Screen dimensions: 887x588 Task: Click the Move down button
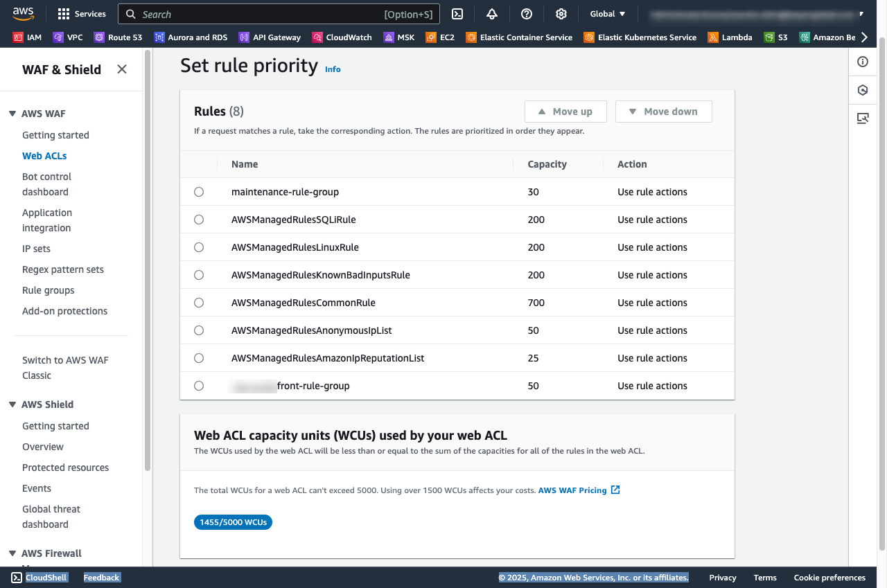[663, 112]
